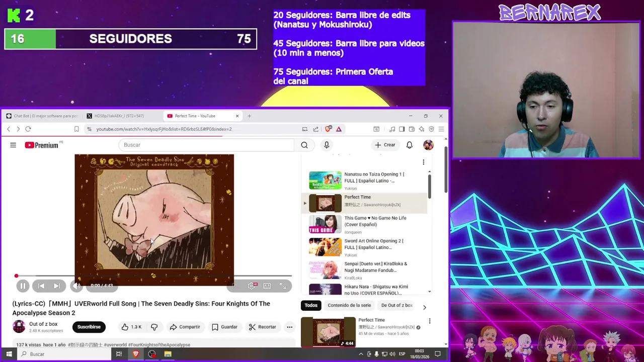Open playlist options three-dot menu
This screenshot has width=644, height=362.
423,162
